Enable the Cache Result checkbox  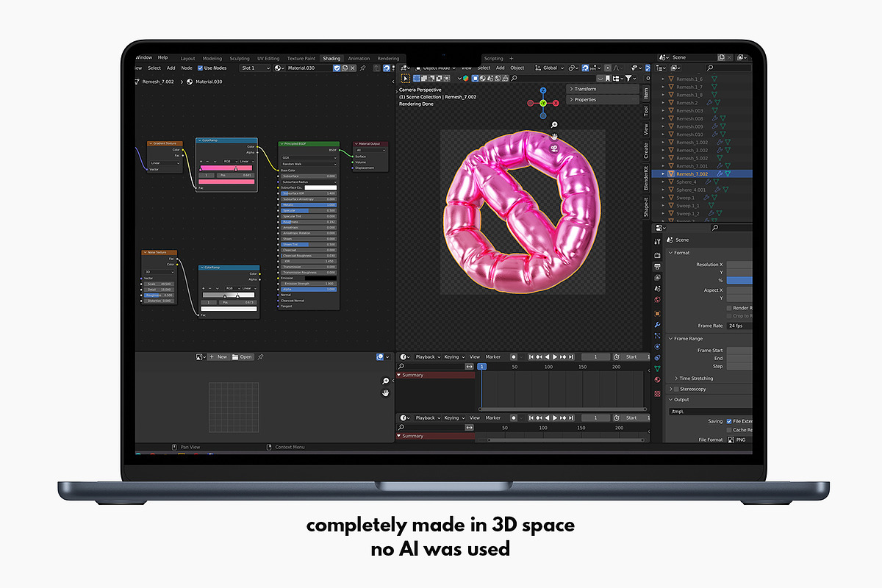[x=729, y=430]
